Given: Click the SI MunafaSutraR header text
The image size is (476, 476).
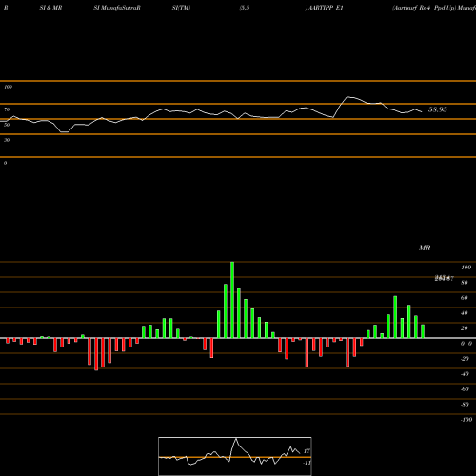Looking at the screenshot, I should click(x=117, y=8).
